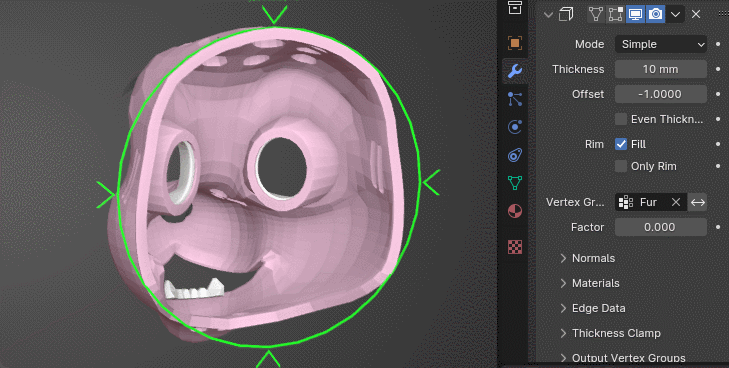729x368 pixels.
Task: Click the top green arrow gizmo handle
Action: [274, 14]
